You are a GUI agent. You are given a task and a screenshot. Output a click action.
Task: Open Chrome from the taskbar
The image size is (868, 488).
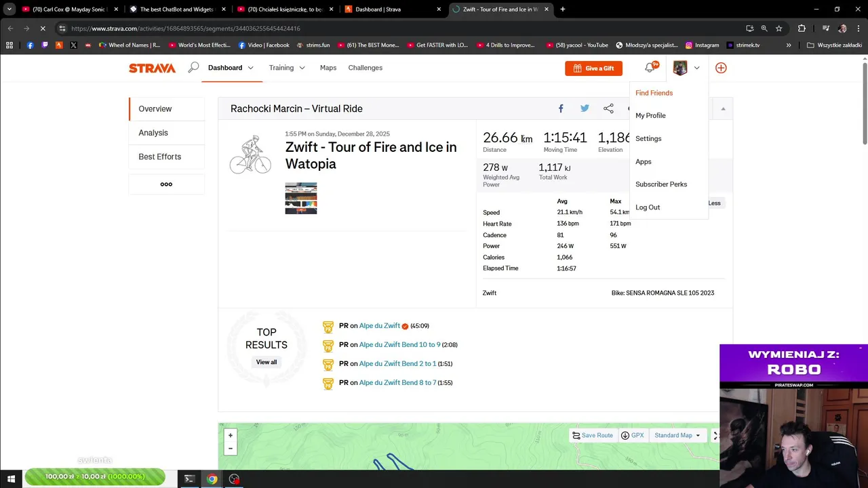(212, 479)
